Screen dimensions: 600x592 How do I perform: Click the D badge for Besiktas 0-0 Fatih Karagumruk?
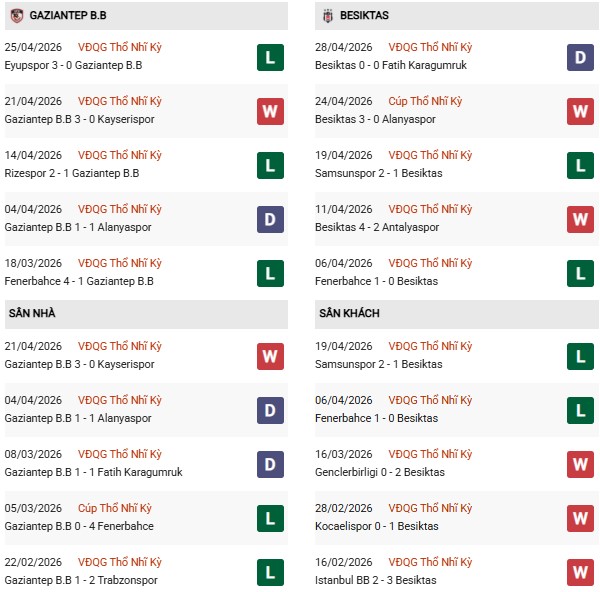(x=578, y=57)
